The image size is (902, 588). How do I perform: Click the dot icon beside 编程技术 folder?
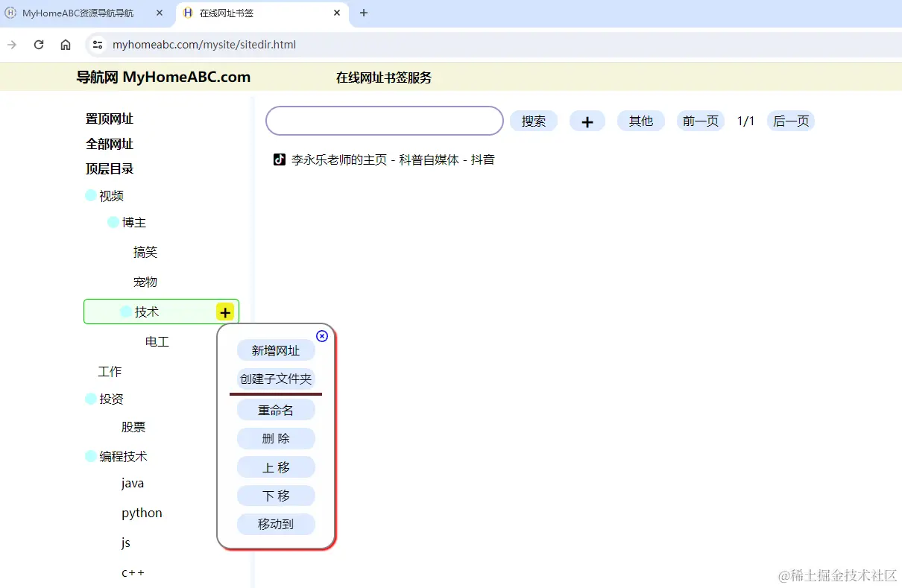pyautogui.click(x=89, y=455)
